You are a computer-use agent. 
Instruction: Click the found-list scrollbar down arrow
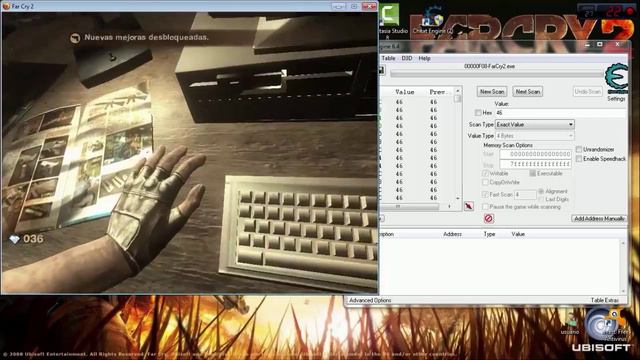458,198
